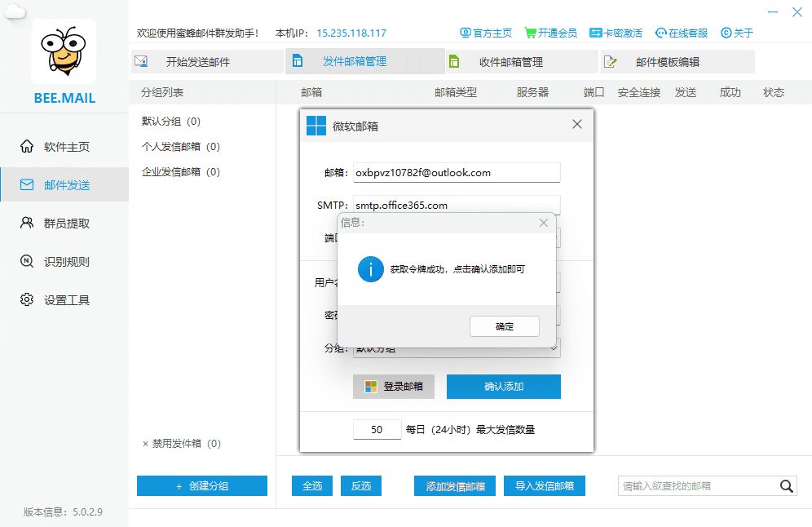This screenshot has width=812, height=527.
Task: Click the people icon beside 群员提取
Action: tap(27, 223)
